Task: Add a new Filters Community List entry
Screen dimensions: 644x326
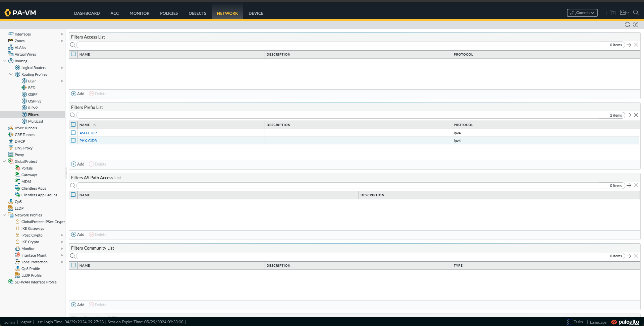Action: point(77,305)
